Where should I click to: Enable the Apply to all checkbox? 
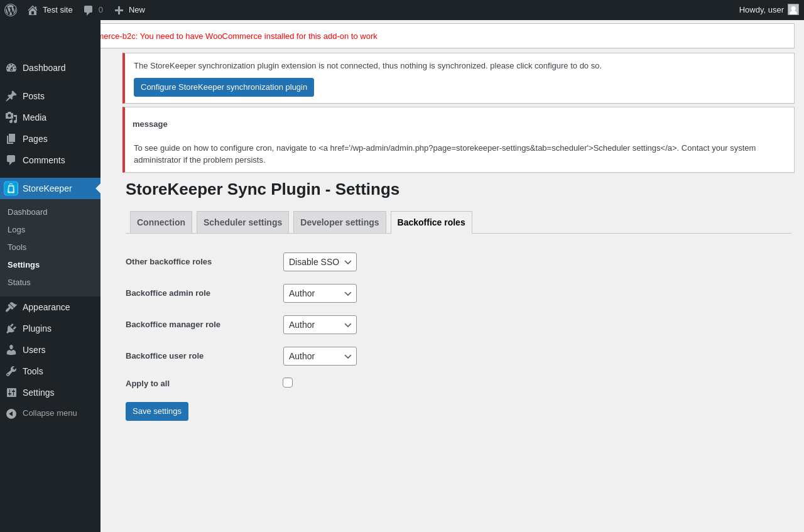click(288, 383)
